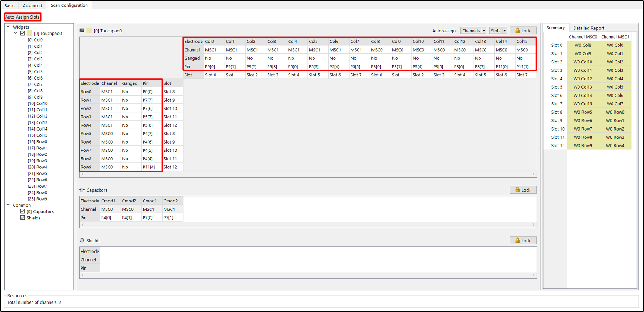Screen dimensions: 644x312
Task: Click the Row3 Slot 11 cell
Action: pos(173,117)
